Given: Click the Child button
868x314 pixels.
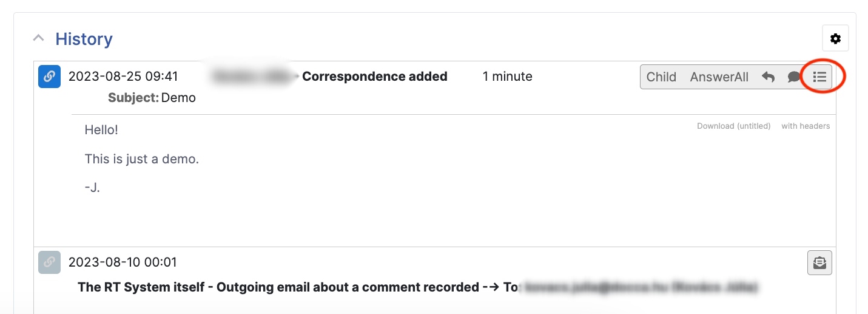Looking at the screenshot, I should click(661, 77).
